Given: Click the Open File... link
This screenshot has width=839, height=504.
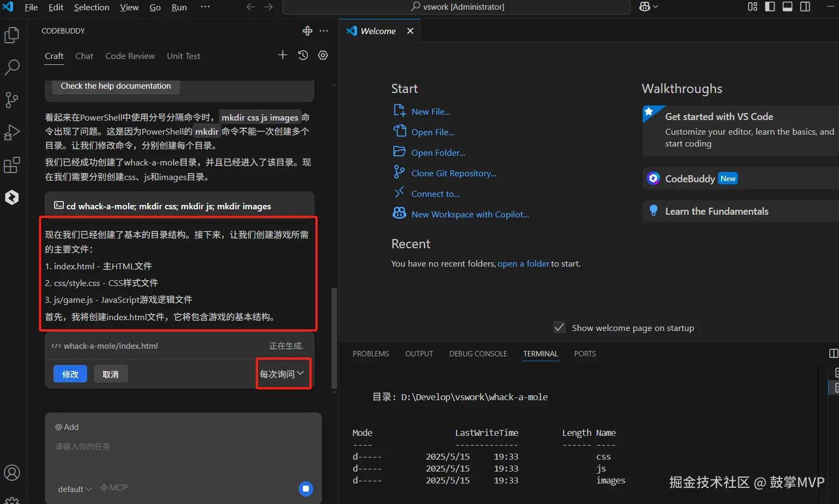Looking at the screenshot, I should [x=433, y=132].
